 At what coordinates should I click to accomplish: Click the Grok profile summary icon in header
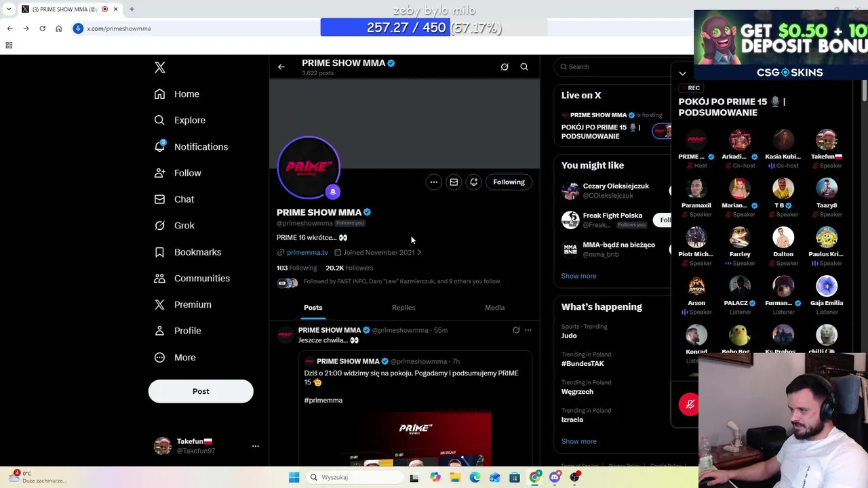coord(505,67)
